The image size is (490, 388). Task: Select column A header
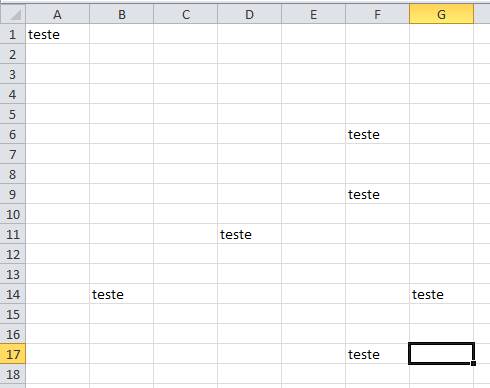pos(57,14)
